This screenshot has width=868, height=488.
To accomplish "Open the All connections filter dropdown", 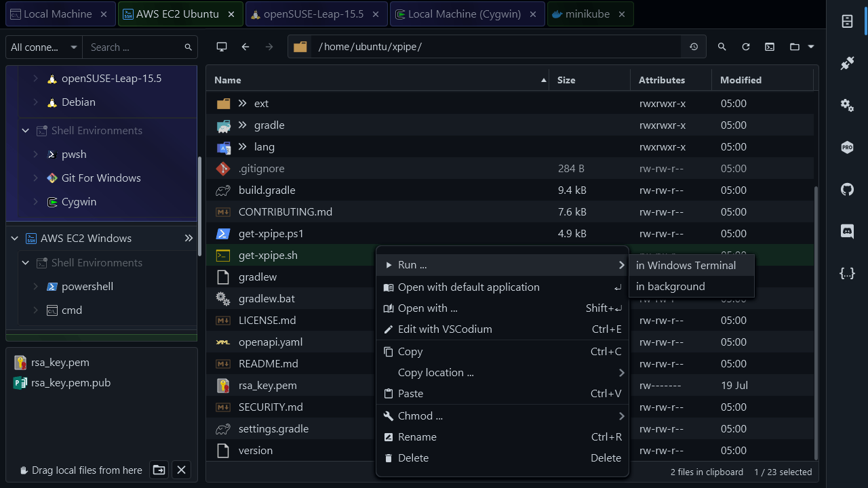I will [x=43, y=47].
